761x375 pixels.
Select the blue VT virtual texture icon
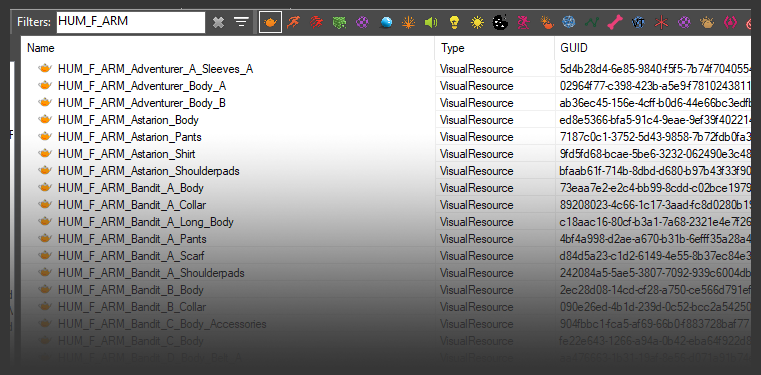[x=638, y=22]
